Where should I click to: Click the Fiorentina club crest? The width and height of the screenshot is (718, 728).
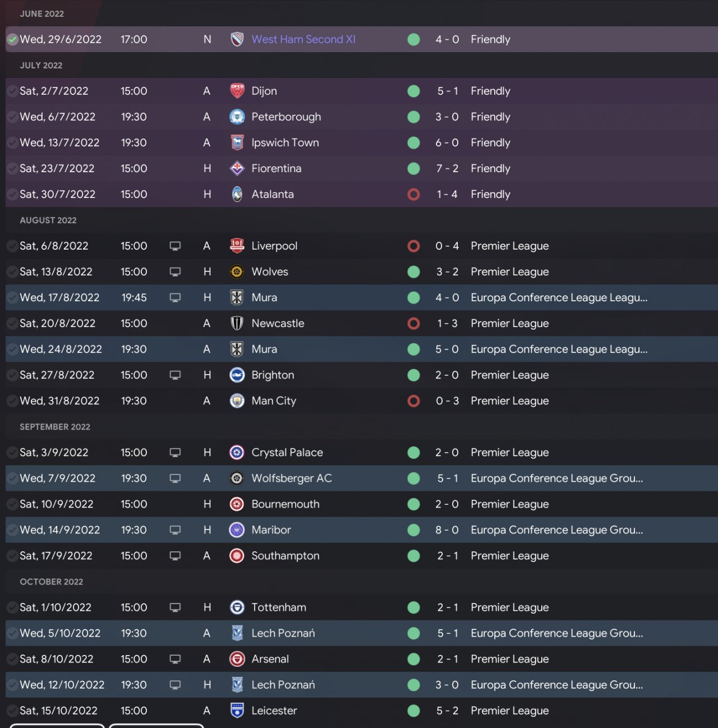[x=237, y=168]
